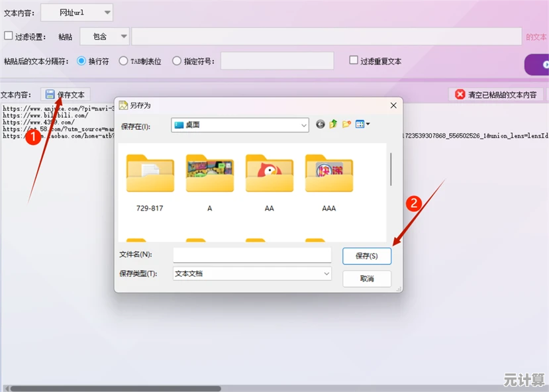Open the 保存类型 dropdown showing 文本文档
Viewport: 549px width, 392px height.
pyautogui.click(x=252, y=273)
